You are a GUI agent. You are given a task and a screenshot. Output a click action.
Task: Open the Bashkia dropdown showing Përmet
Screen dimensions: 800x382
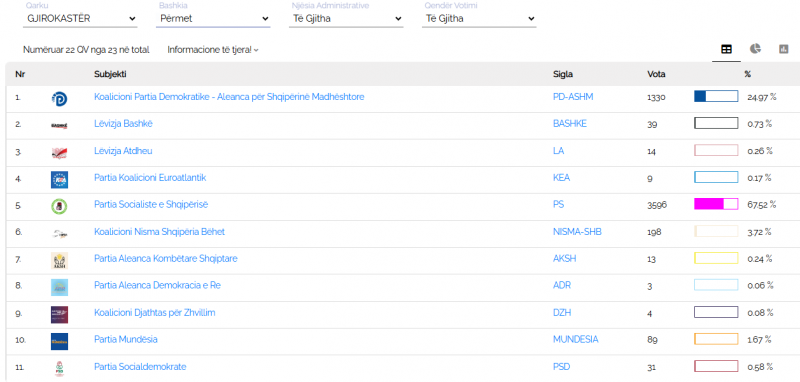click(213, 19)
